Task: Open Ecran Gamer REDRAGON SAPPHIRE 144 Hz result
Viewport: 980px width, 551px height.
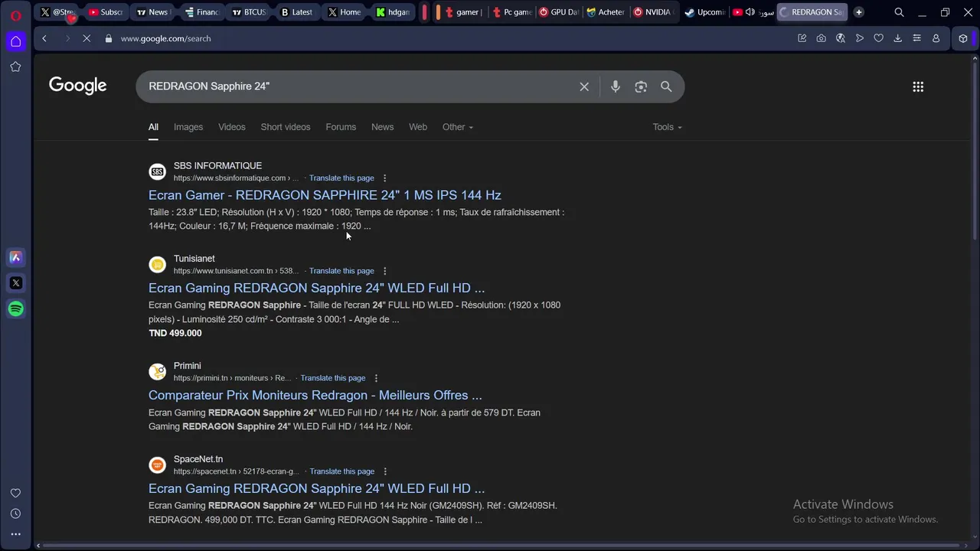Action: [325, 195]
